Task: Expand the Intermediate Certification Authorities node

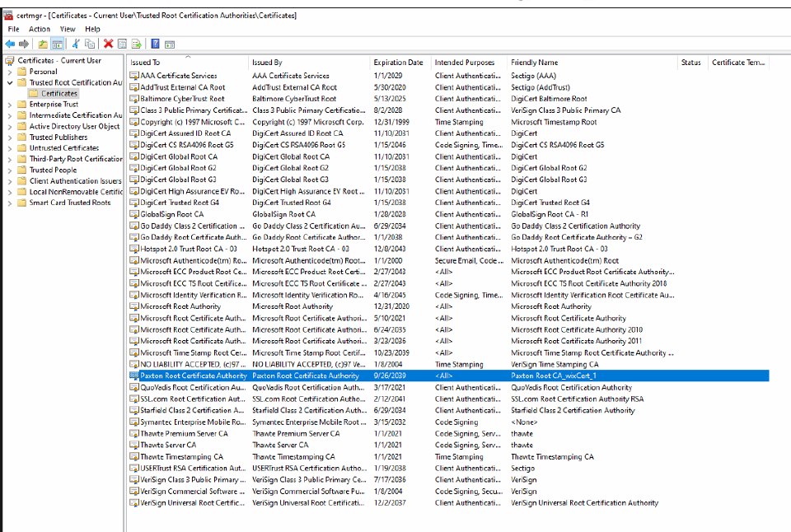Action: [x=10, y=115]
